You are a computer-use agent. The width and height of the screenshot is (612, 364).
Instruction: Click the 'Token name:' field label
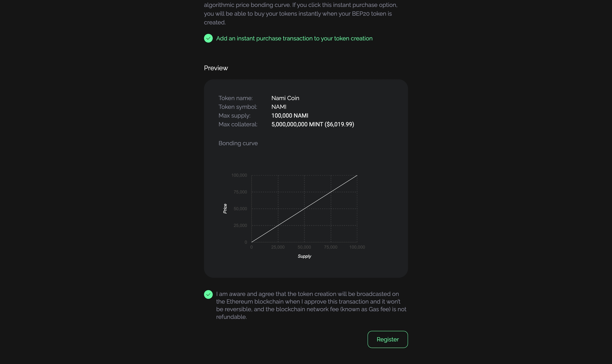pyautogui.click(x=235, y=98)
